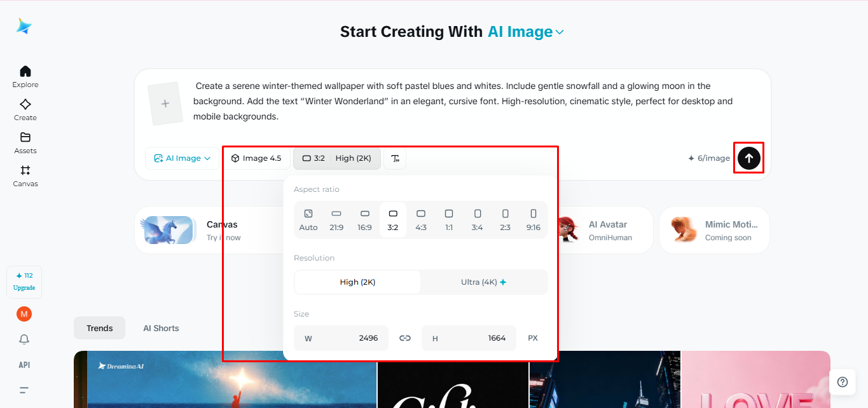Select the 16:9 aspect ratio
Screen dimensions: 868x408
[364, 219]
